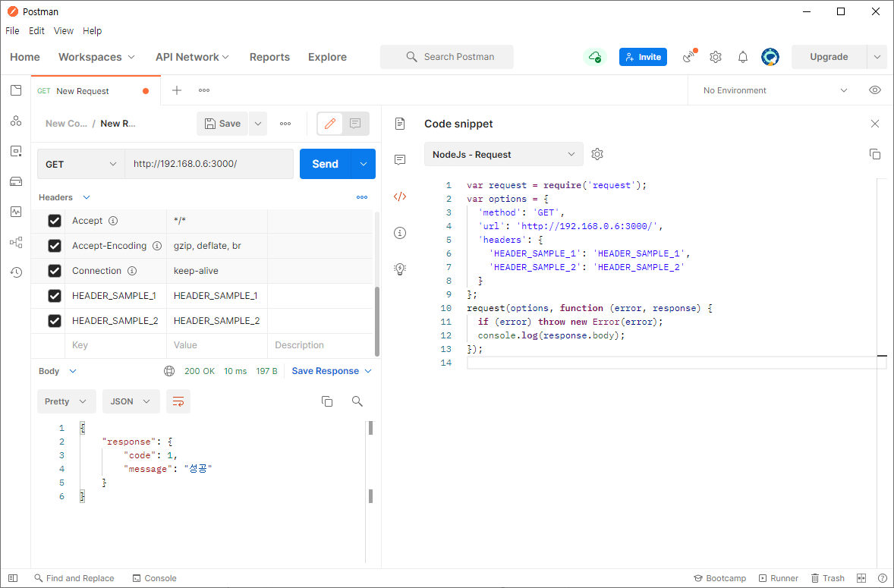Uncheck the Accept-Encoding header

[55, 246]
